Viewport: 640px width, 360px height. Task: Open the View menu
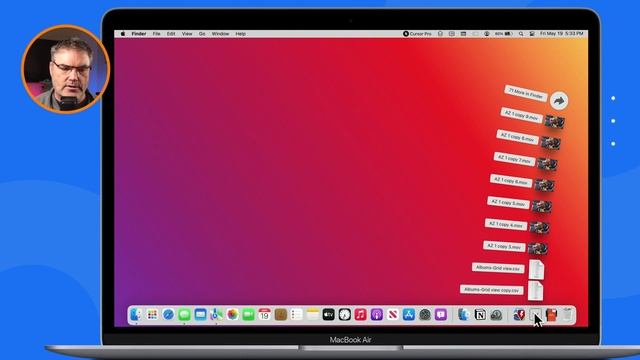pyautogui.click(x=187, y=34)
